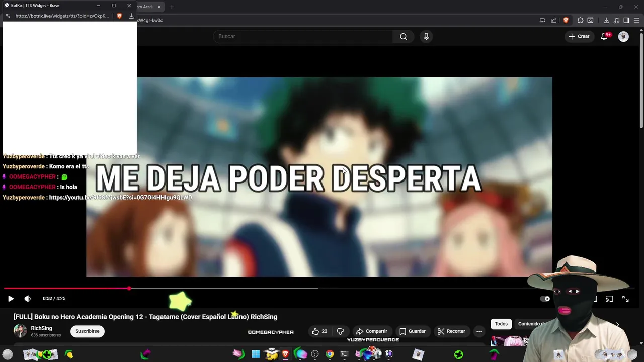
Task: Open the Brave hamburger main menu
Action: click(636, 20)
